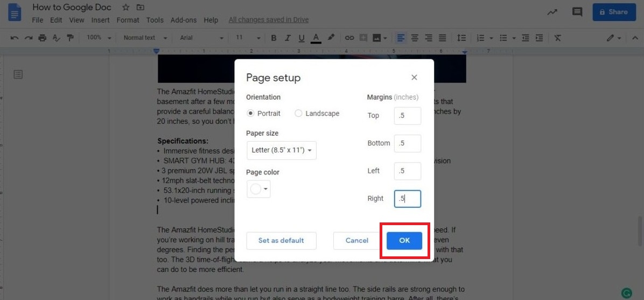Screen dimensions: 644x300
Task: Open the Add-ons menu
Action: (184, 20)
